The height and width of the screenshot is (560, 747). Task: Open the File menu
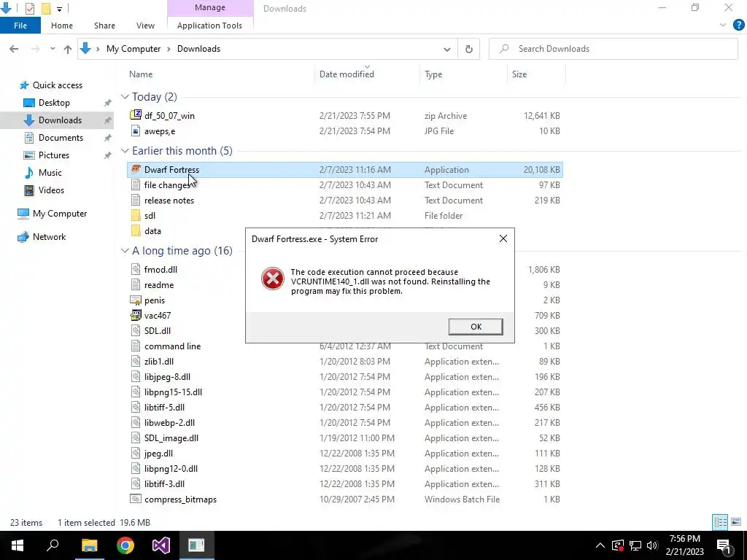coord(20,26)
